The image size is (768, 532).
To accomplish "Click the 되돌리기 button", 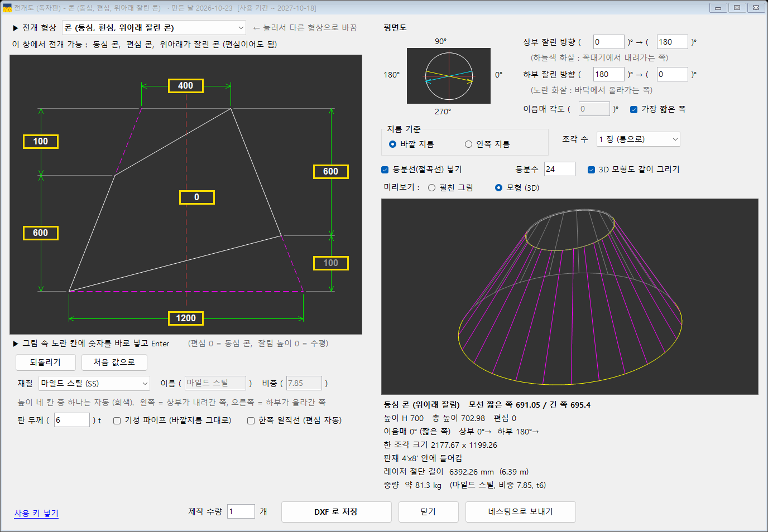I will (45, 362).
